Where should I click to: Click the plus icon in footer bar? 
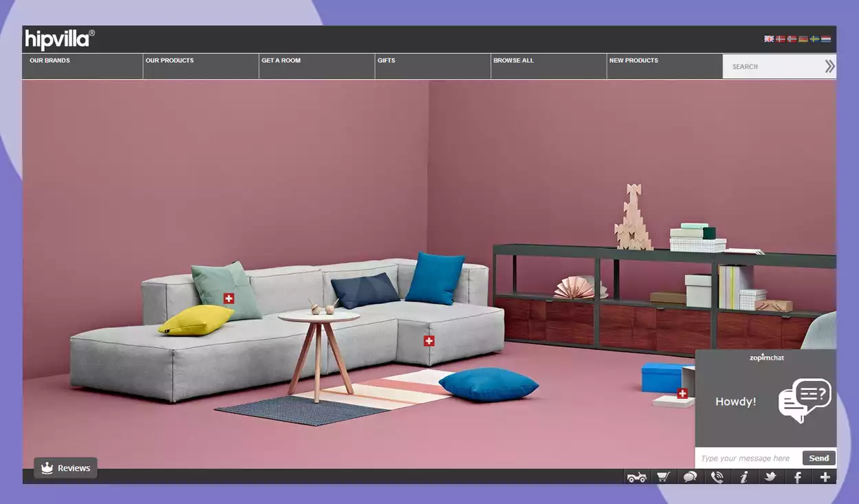[825, 476]
